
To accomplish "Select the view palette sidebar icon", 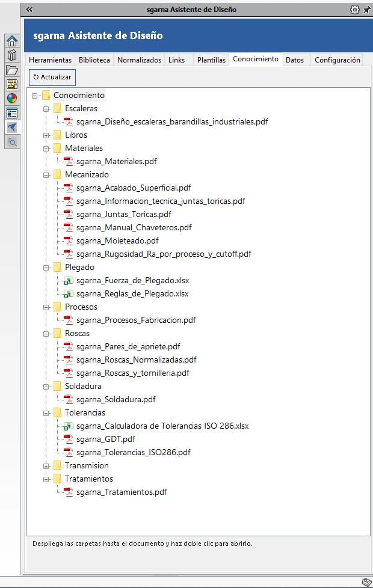I will [12, 84].
